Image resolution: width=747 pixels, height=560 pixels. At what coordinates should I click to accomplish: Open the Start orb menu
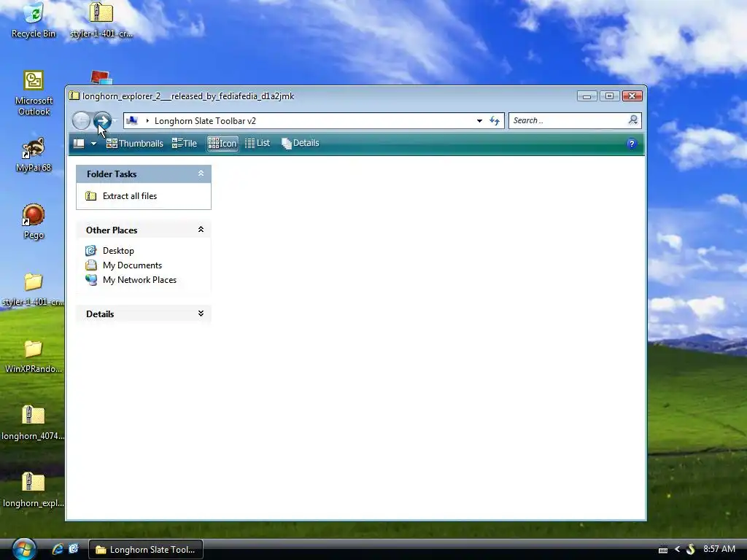click(24, 549)
